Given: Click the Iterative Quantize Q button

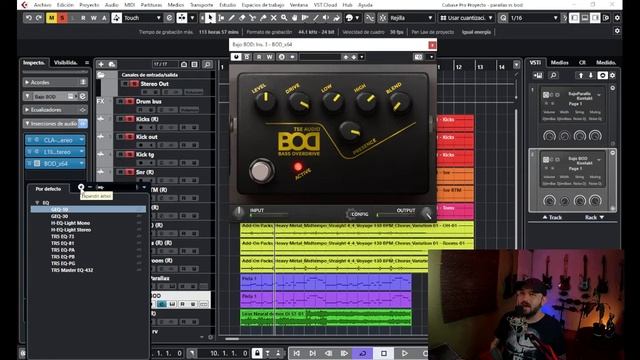Looking at the screenshot, I should click(x=503, y=18).
